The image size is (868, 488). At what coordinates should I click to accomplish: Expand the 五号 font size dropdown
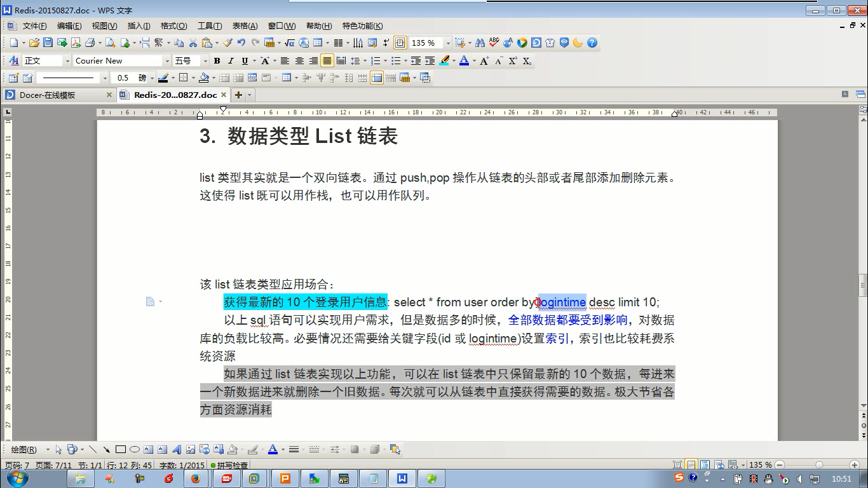click(205, 61)
